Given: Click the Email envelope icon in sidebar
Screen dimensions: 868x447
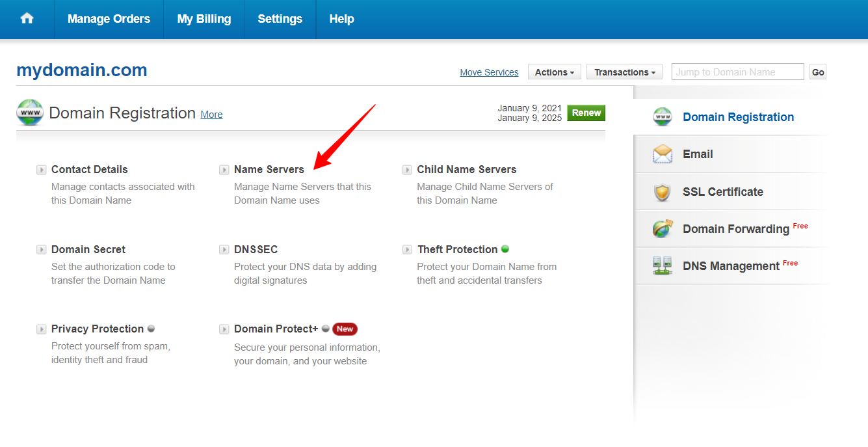Looking at the screenshot, I should pos(663,154).
